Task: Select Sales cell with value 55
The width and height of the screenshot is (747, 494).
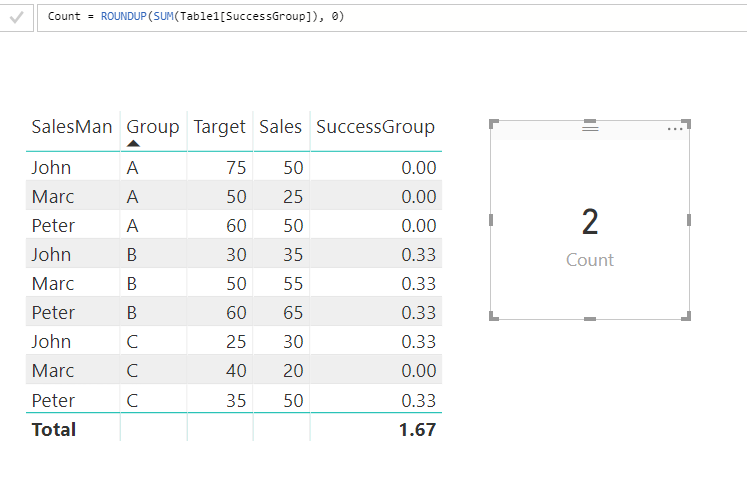Action: (293, 284)
